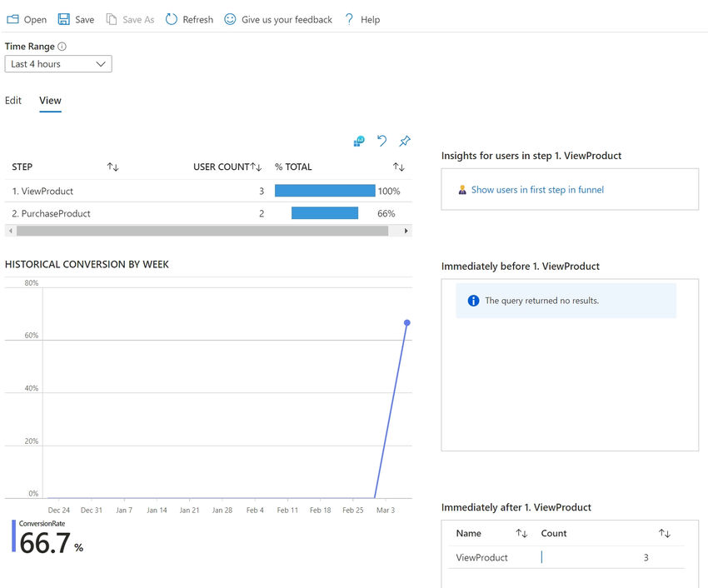Switch to the Edit tab

pos(13,101)
